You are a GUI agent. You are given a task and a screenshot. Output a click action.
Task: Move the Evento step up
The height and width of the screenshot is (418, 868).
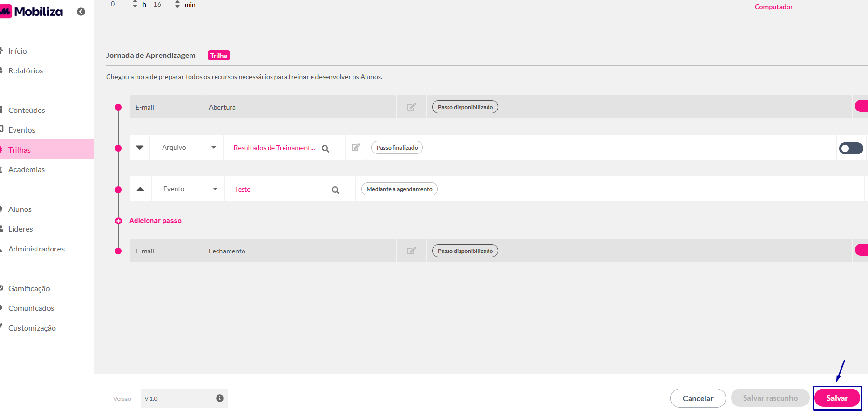140,189
